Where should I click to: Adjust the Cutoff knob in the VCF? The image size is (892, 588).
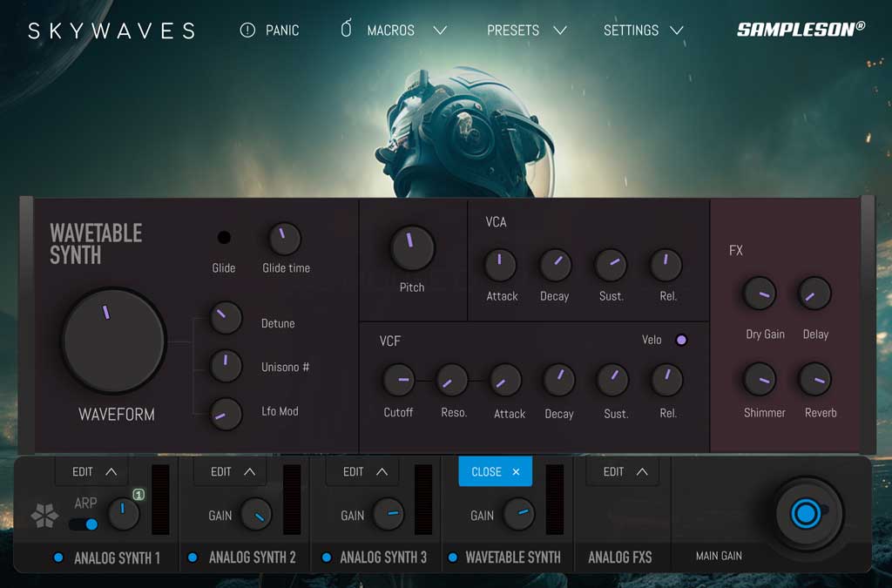point(398,381)
